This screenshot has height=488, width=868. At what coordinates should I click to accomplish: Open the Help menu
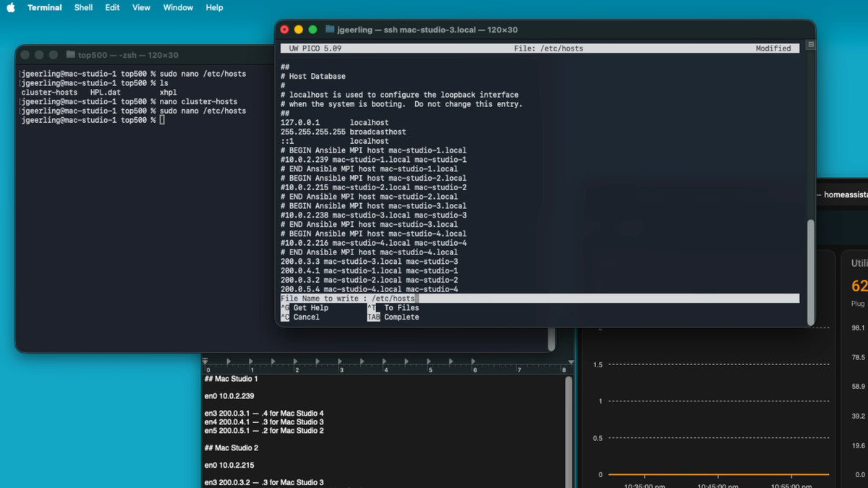[x=214, y=8]
